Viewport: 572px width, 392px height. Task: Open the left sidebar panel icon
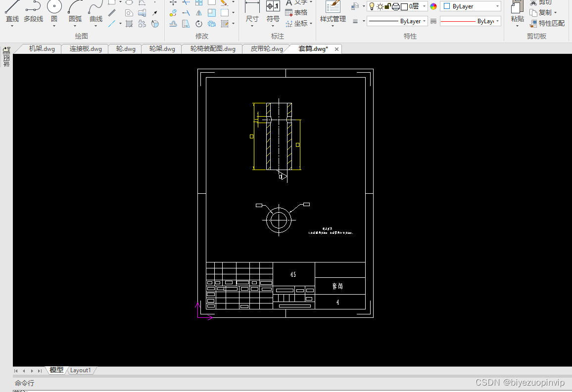tap(6, 57)
